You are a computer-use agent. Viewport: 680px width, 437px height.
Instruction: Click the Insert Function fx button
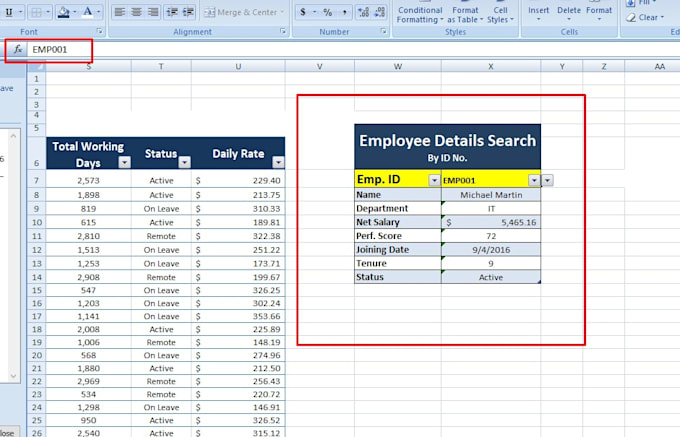click(x=18, y=49)
